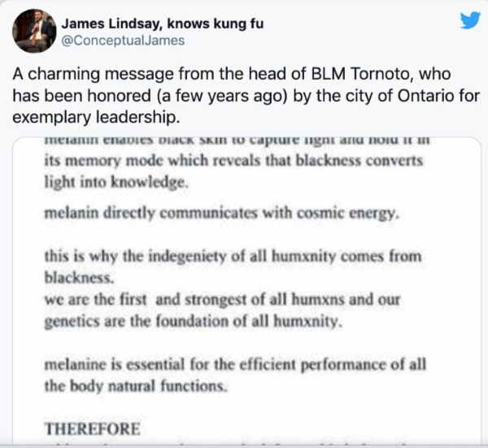
Task: Click the line "we are the first and strongest"
Action: click(221, 298)
